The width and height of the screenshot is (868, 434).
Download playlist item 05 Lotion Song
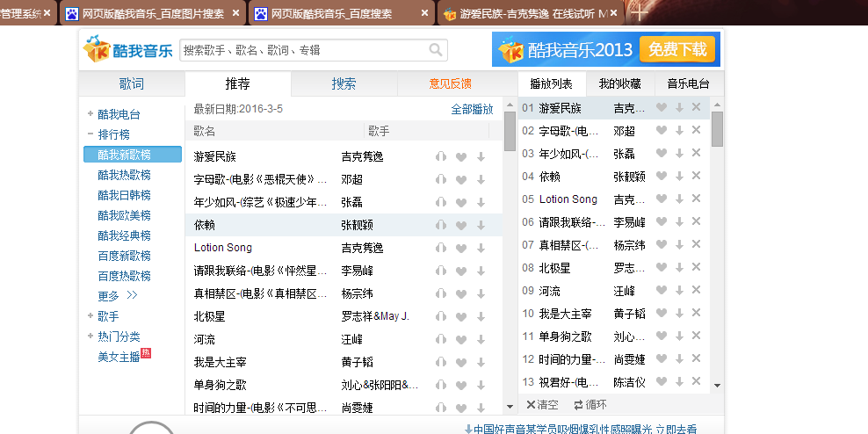[679, 199]
